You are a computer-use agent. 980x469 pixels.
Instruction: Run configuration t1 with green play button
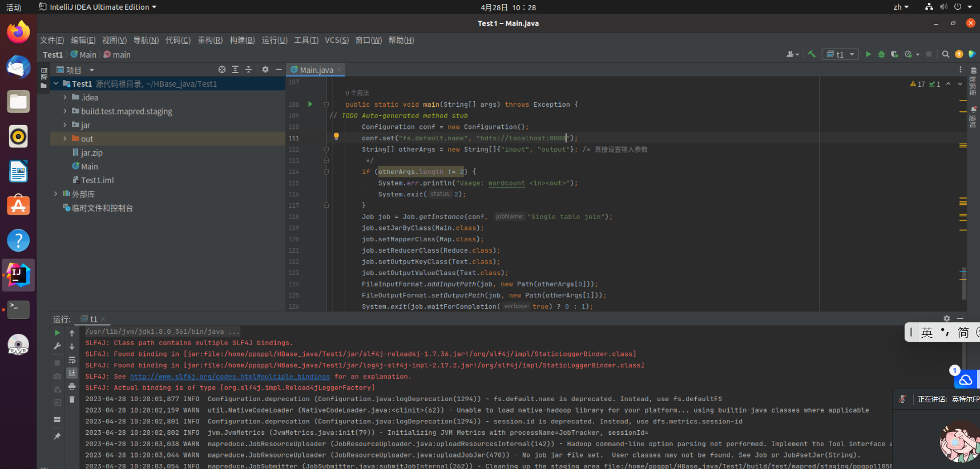[868, 54]
